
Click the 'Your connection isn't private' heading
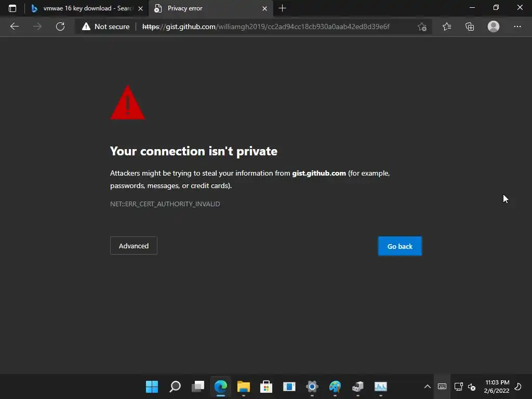194,151
